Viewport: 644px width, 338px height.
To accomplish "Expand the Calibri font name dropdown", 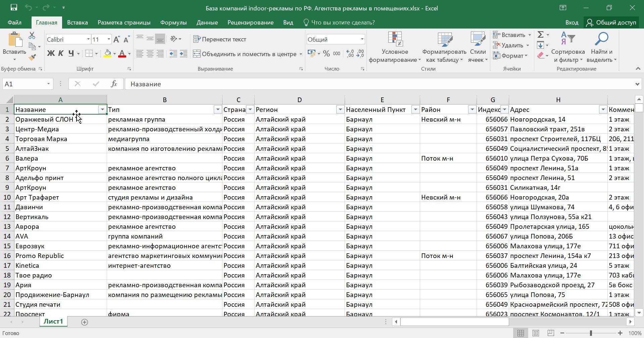I will [x=88, y=39].
